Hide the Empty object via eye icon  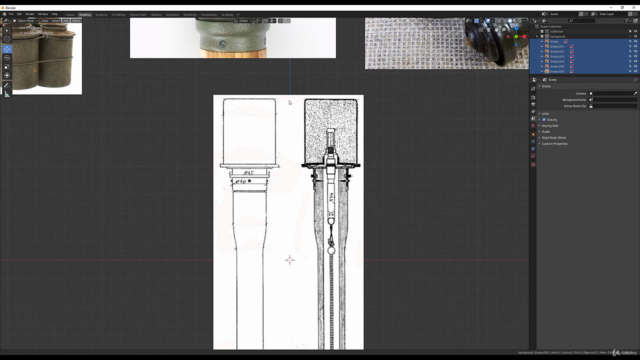point(635,41)
